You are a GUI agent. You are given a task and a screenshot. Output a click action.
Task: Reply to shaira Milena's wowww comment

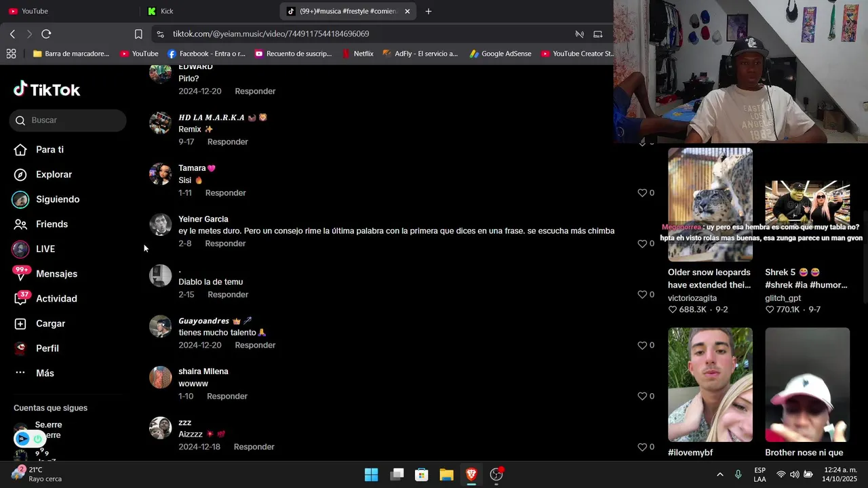coord(227,396)
